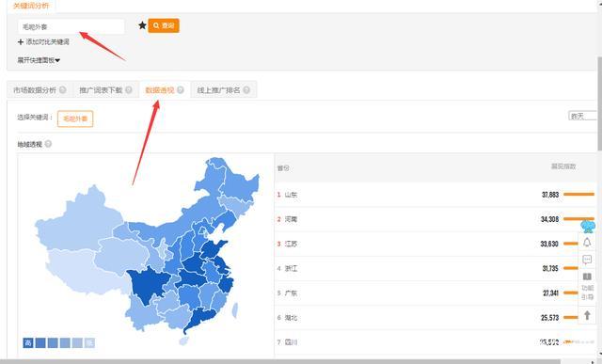This screenshot has width=602, height=364.
Task: Open the 昨天 date range dropdown
Action: pyautogui.click(x=583, y=116)
